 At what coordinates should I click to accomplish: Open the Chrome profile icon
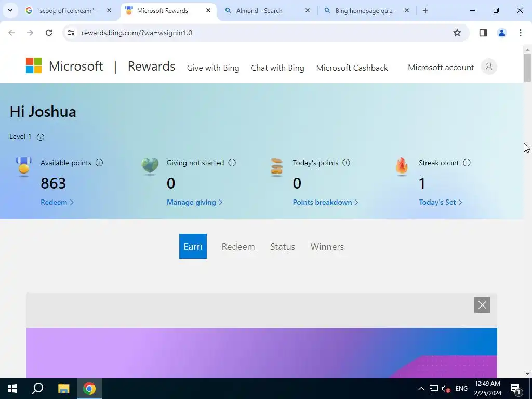click(501, 33)
